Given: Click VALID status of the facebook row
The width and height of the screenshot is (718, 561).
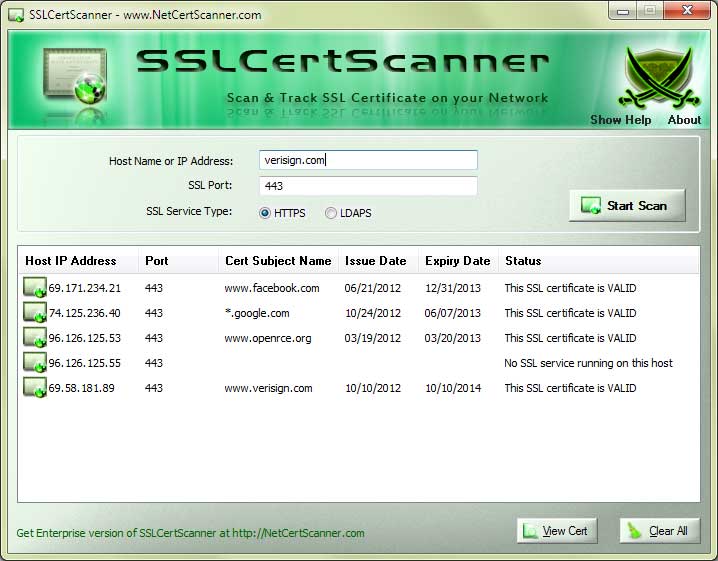Looking at the screenshot, I should pyautogui.click(x=571, y=288).
